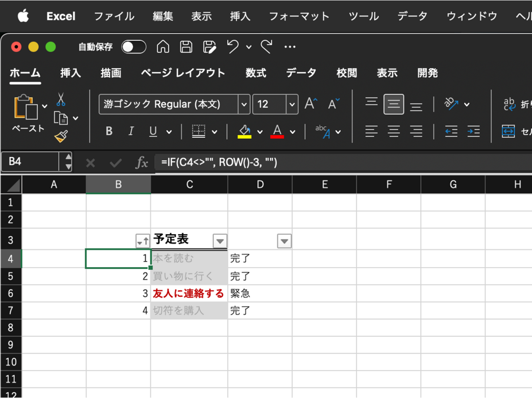Align text to bottom
The height and width of the screenshot is (398, 532).
pyautogui.click(x=416, y=106)
